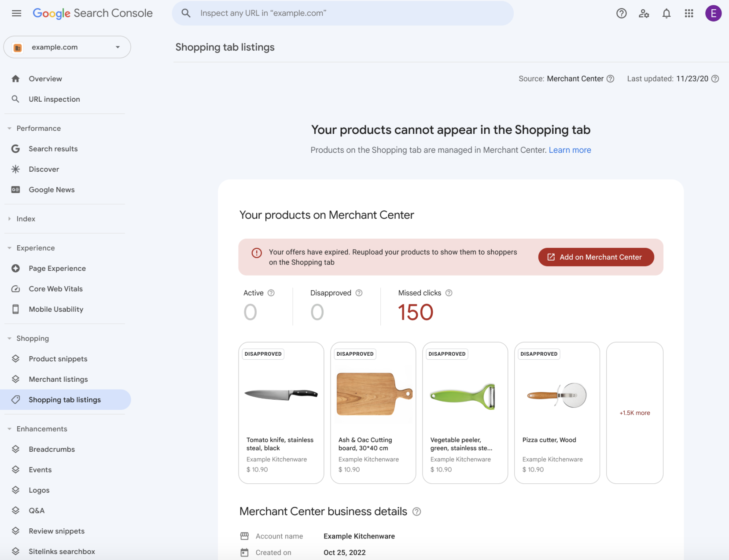
Task: Open the Tomato knife product card
Action: click(281, 413)
